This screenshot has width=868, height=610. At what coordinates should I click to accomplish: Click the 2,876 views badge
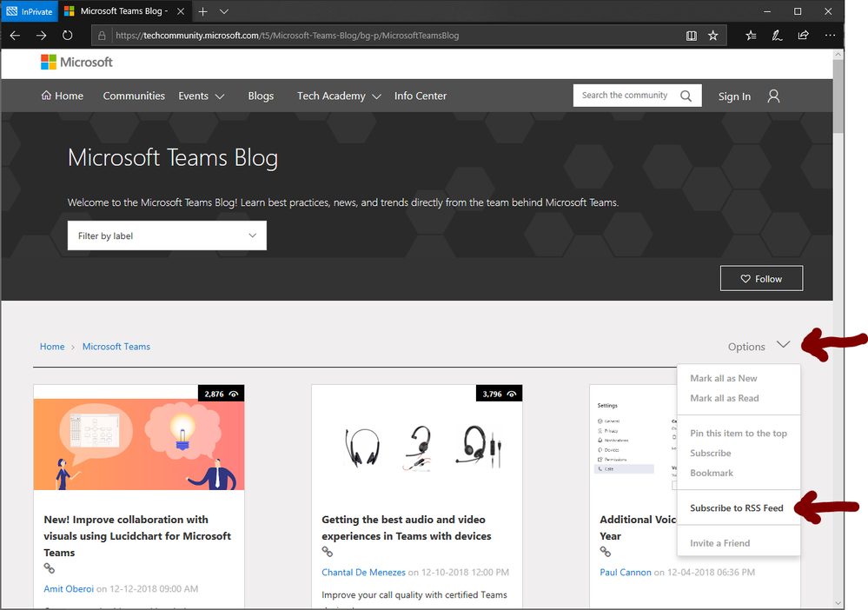[x=222, y=394]
